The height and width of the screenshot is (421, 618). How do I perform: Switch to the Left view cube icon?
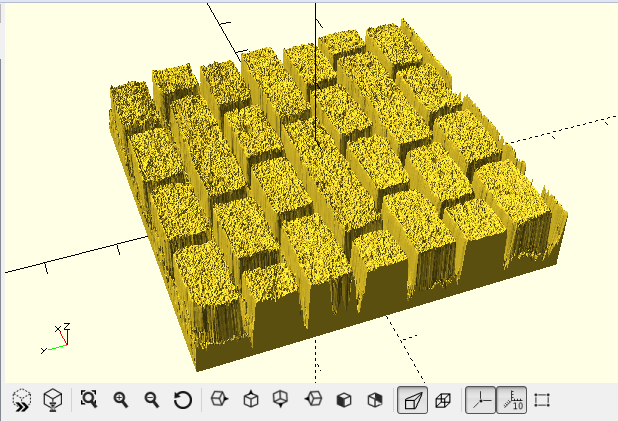pos(313,400)
